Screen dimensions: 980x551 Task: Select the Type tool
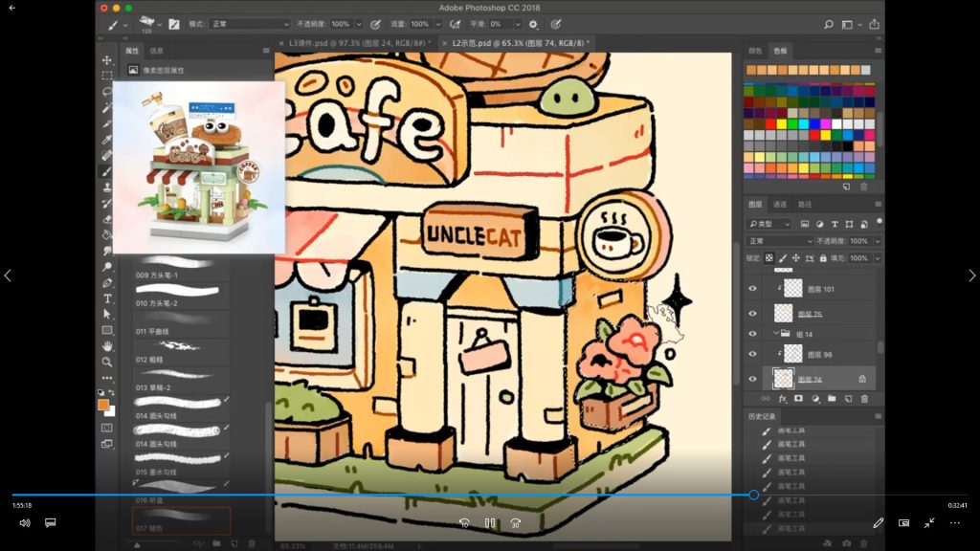pos(107,298)
